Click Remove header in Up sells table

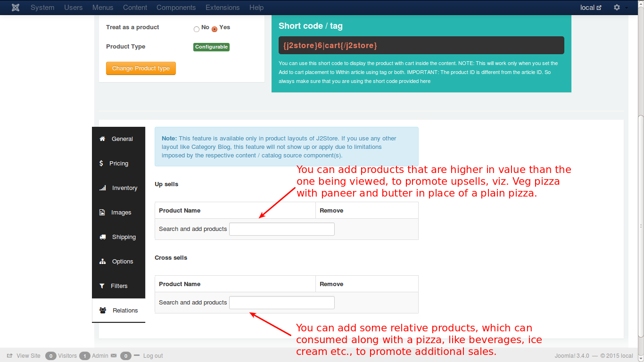click(331, 211)
